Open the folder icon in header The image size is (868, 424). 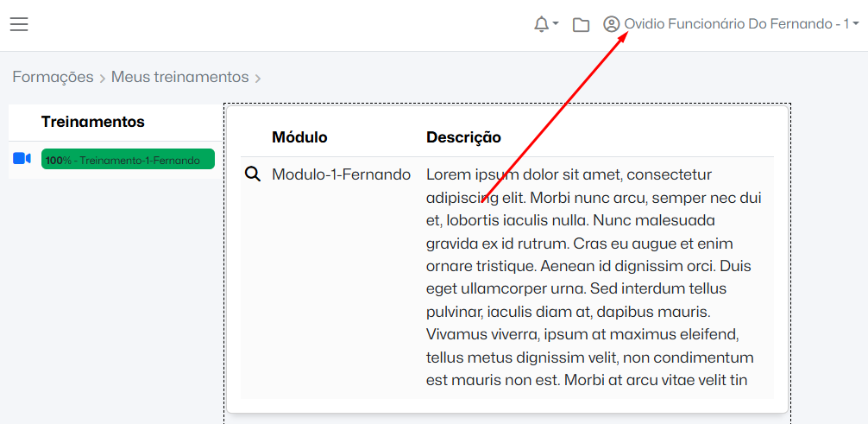pos(582,24)
